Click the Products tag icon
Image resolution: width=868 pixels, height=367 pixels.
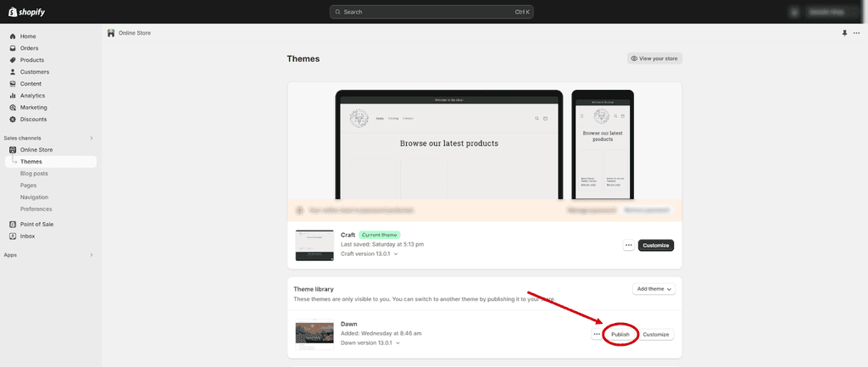(x=13, y=60)
